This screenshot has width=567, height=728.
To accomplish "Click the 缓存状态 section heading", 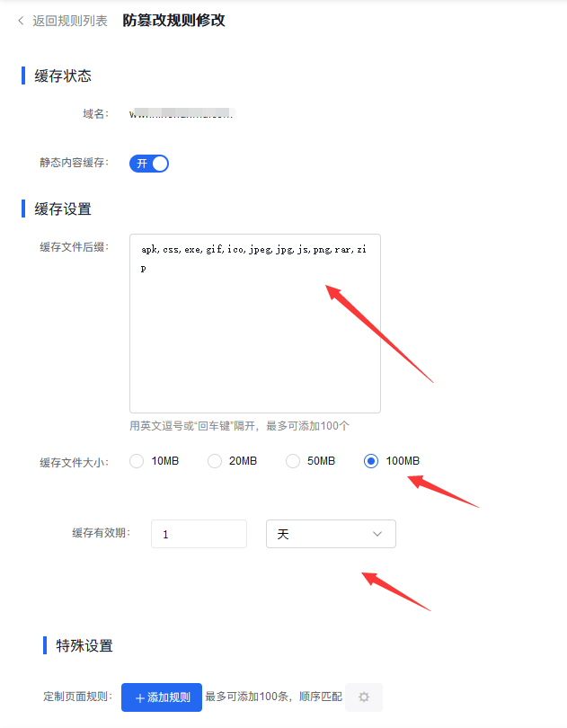I will (63, 75).
